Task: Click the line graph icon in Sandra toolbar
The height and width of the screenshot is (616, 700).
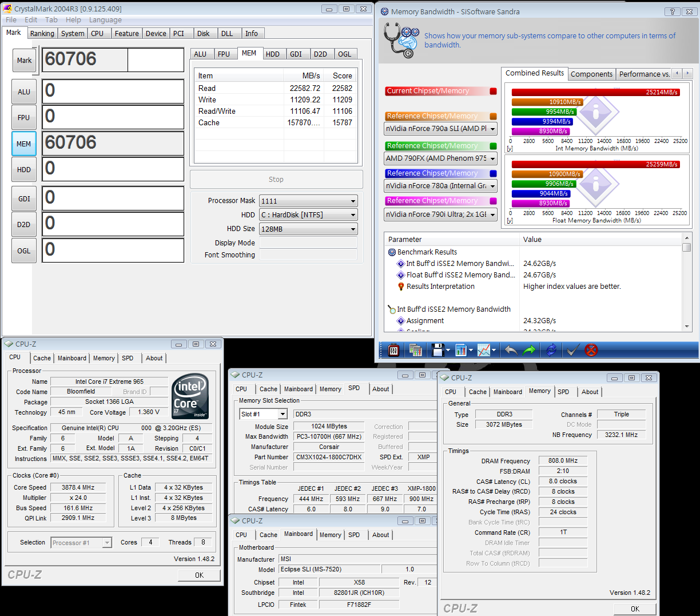Action: point(484,350)
